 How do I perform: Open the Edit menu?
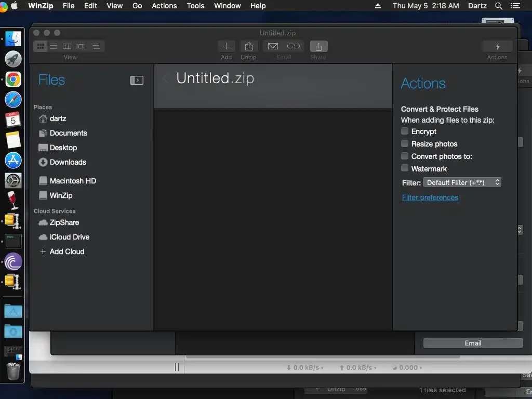pos(90,6)
